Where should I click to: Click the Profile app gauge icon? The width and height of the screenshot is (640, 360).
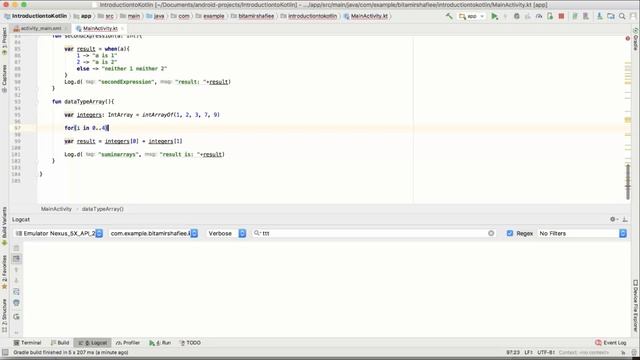(x=539, y=16)
